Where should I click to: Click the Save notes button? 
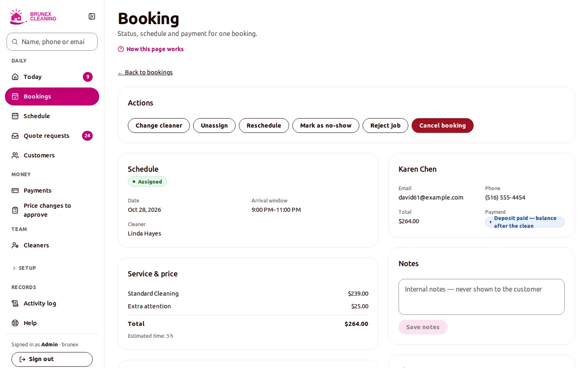pos(423,327)
